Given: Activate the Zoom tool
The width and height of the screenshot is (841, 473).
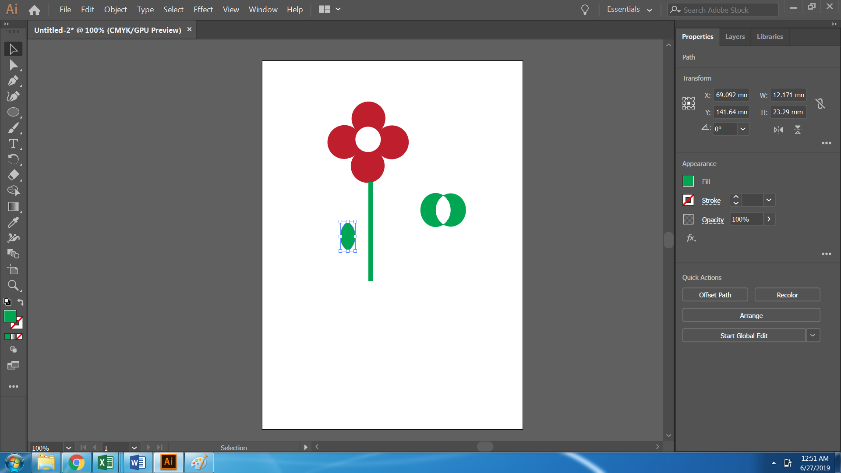Looking at the screenshot, I should click(x=14, y=285).
